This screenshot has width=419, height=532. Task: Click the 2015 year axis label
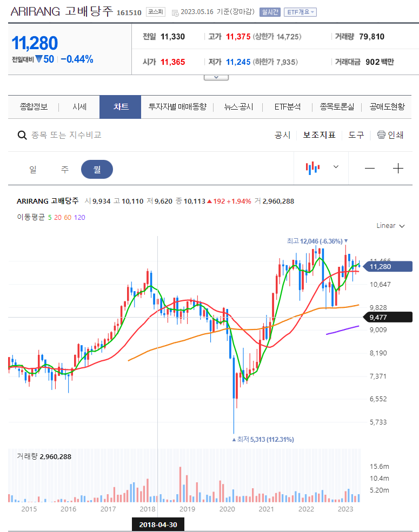(x=29, y=509)
